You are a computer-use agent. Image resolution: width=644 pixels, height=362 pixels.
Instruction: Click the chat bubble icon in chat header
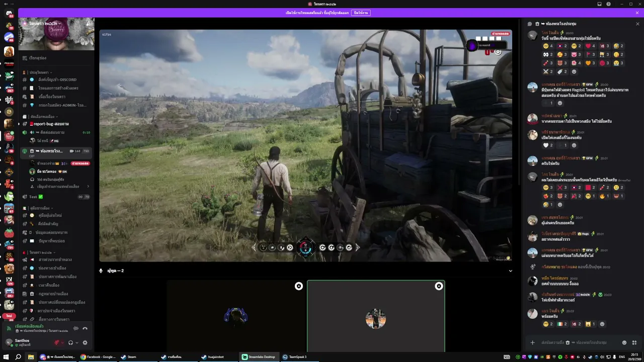click(529, 24)
